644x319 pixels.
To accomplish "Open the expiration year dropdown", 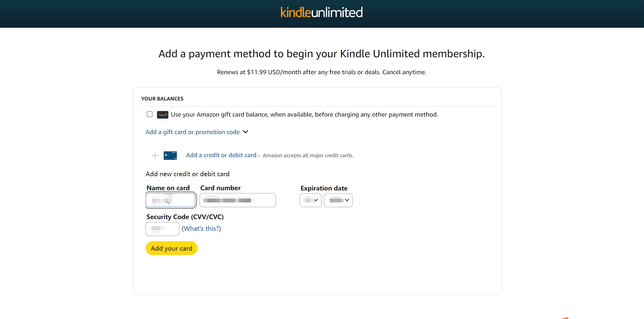I will pos(338,200).
